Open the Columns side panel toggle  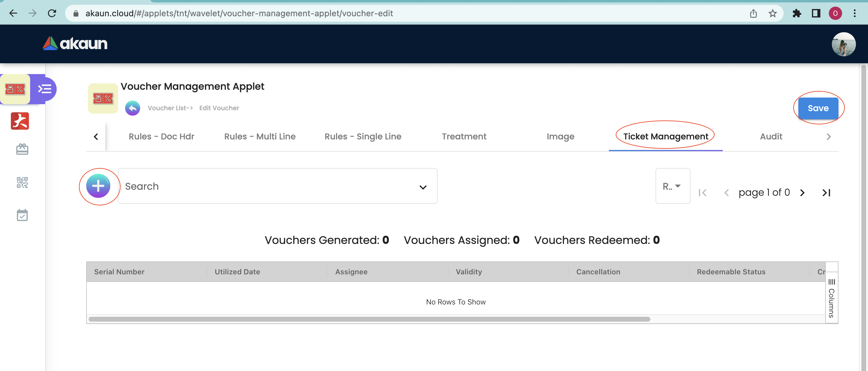point(831,298)
